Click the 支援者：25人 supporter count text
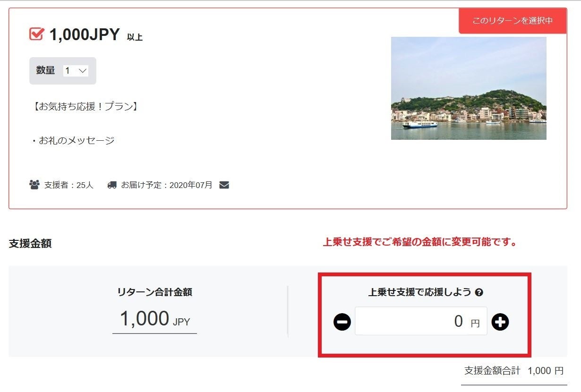This screenshot has height=392, width=581. point(69,185)
